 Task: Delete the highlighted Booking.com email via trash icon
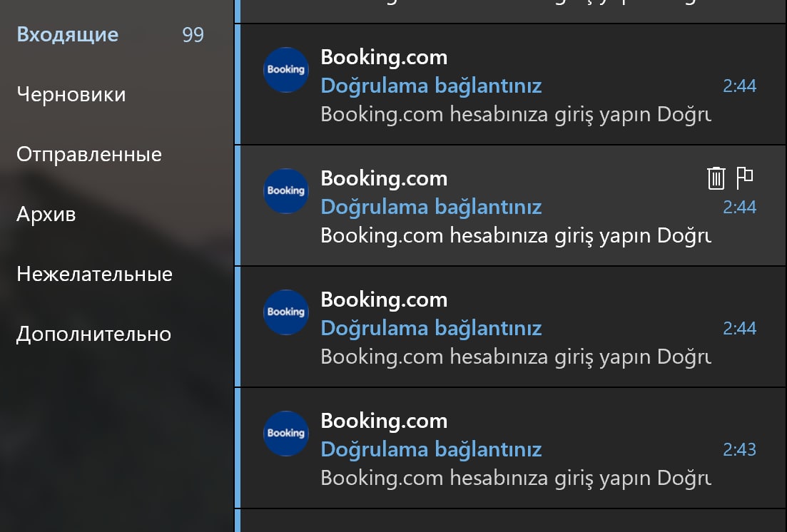[x=716, y=178]
